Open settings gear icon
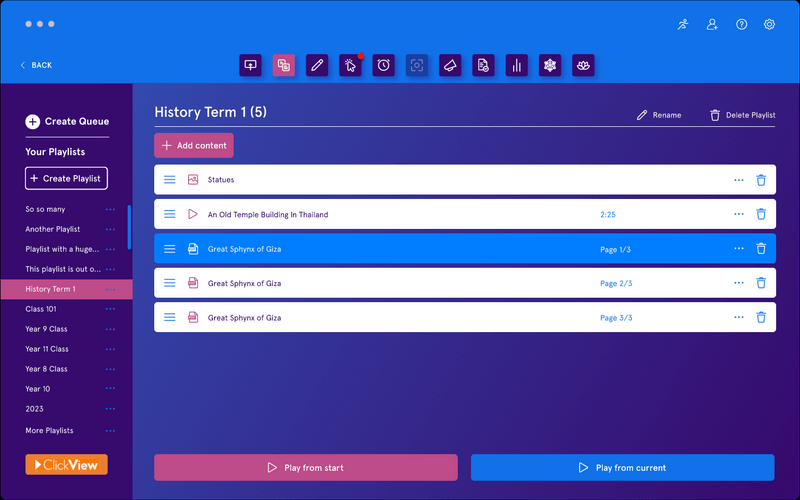This screenshot has width=800, height=500. 769,24
